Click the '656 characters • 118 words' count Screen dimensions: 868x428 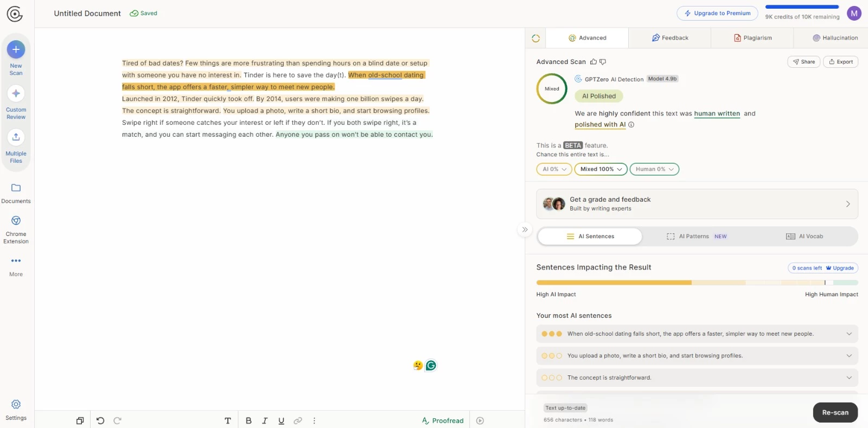click(x=578, y=420)
